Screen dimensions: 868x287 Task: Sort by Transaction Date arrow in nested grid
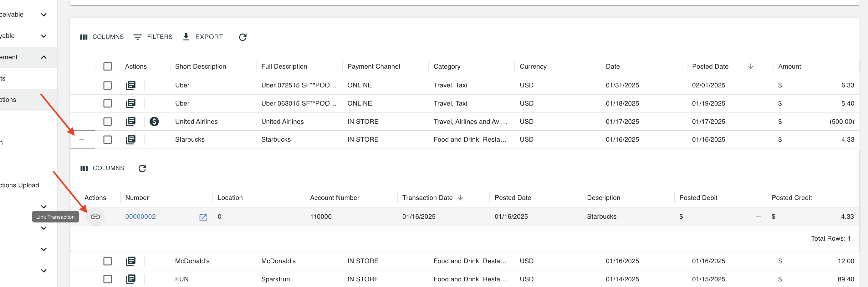(x=460, y=198)
